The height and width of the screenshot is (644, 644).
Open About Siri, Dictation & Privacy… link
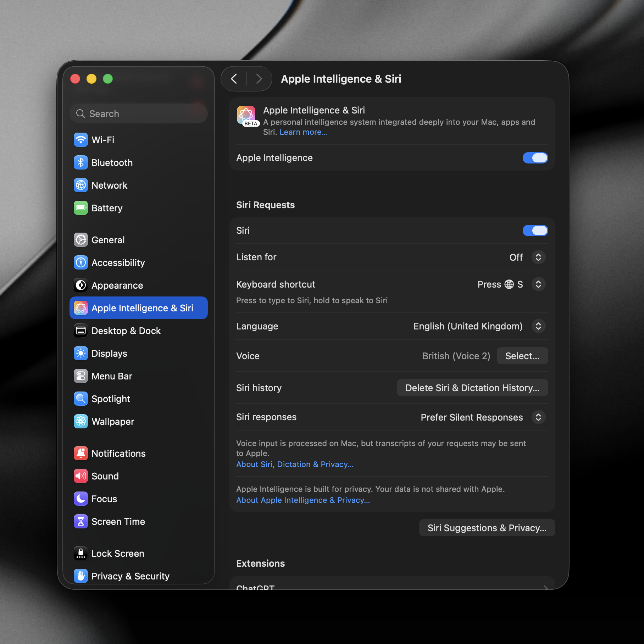point(295,464)
